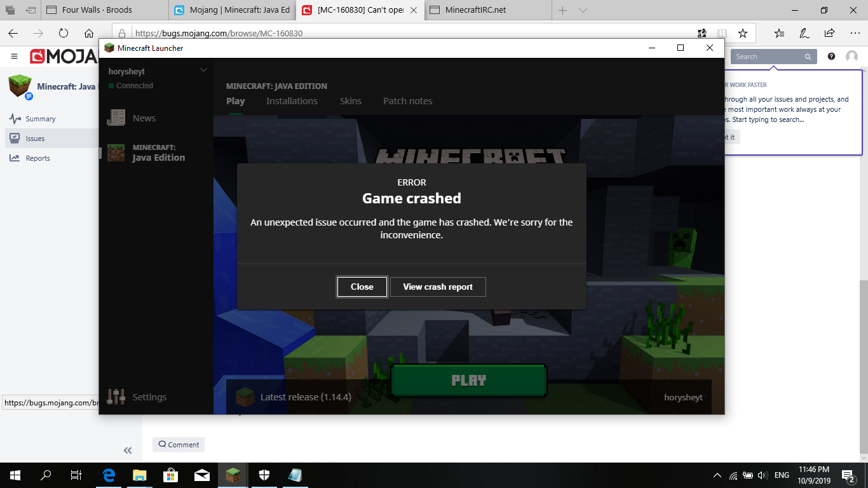Open Summary in the Jira sidebar
868x488 pixels.
click(x=41, y=119)
